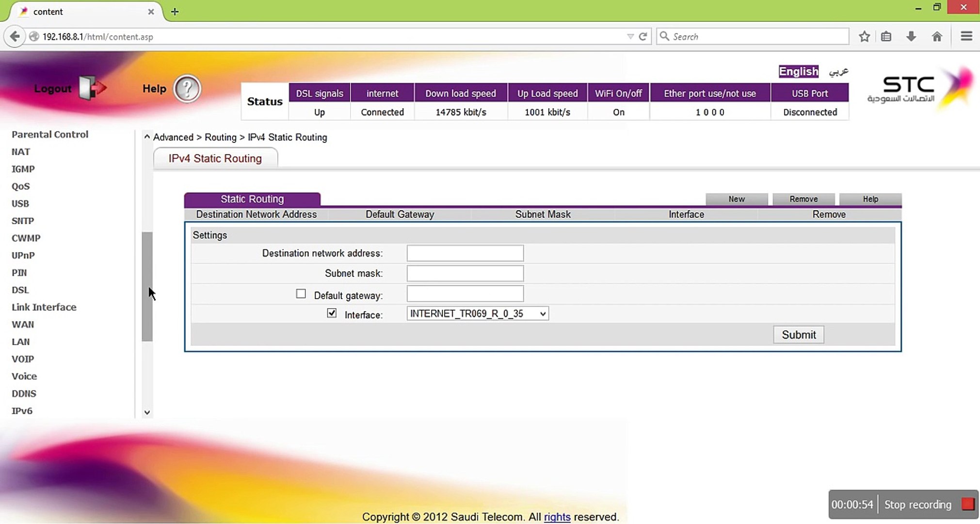
Task: Open the downloads arrow icon
Action: (911, 36)
